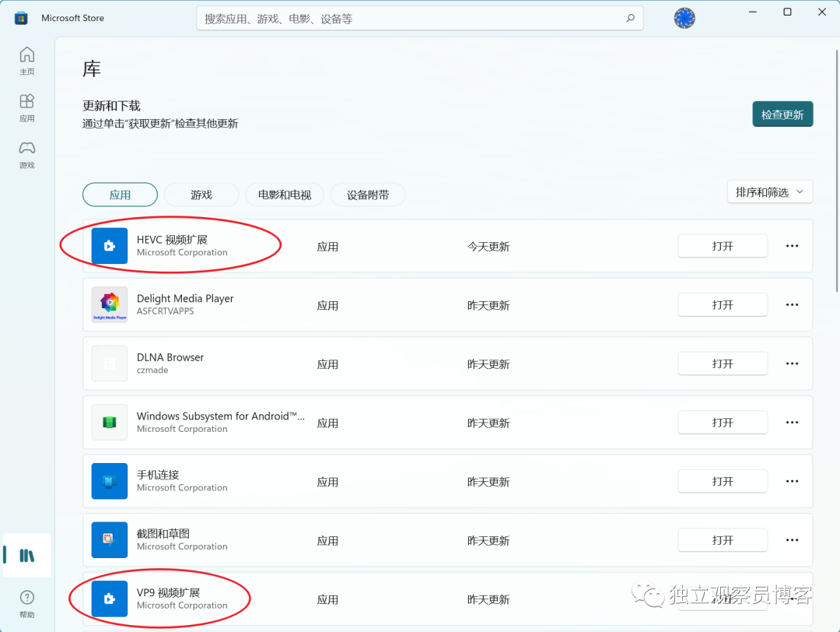Click the Microsoft Store logo icon
The height and width of the screenshot is (632, 840).
point(21,18)
